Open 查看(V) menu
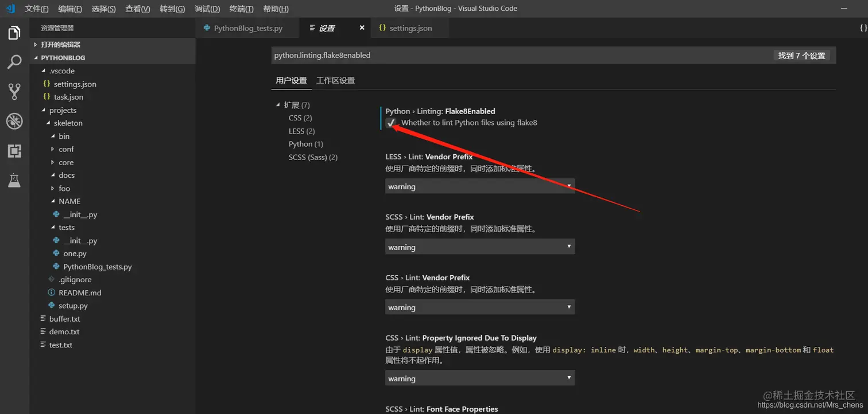868x414 pixels. click(x=138, y=9)
